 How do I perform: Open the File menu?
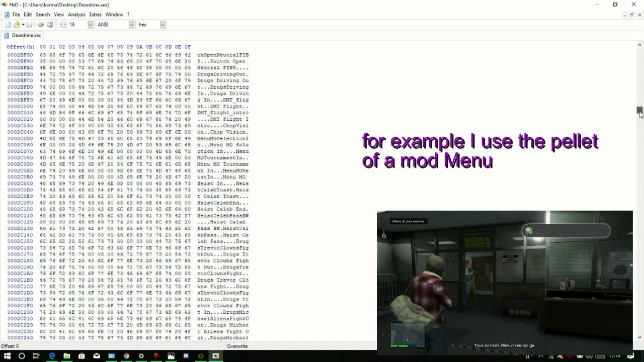(16, 15)
